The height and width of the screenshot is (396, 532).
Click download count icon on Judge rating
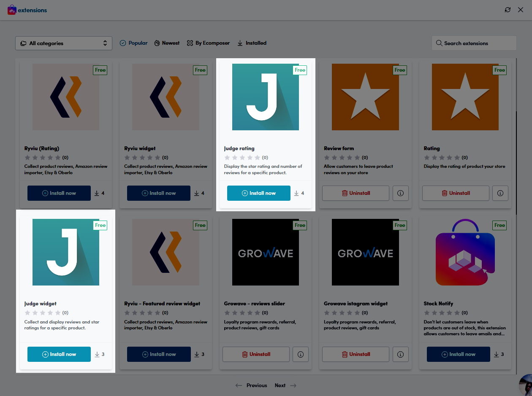point(296,193)
